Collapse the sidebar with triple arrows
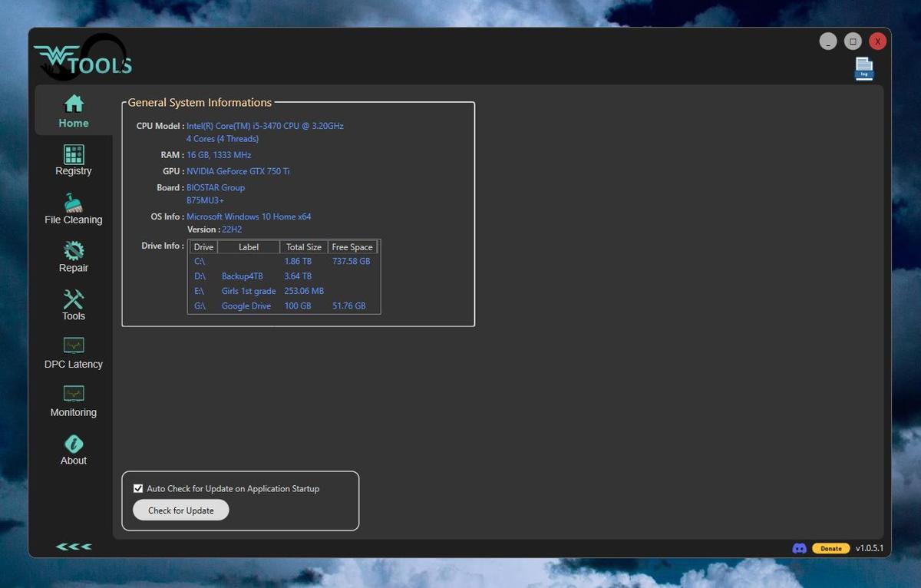The image size is (921, 588). click(x=74, y=547)
